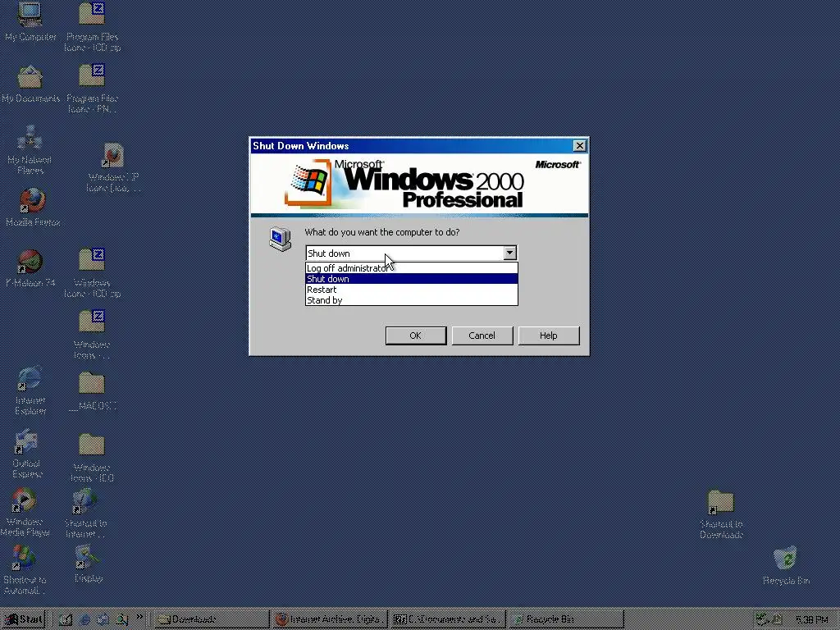Open the Start menu
This screenshot has width=840, height=630.
click(x=24, y=619)
